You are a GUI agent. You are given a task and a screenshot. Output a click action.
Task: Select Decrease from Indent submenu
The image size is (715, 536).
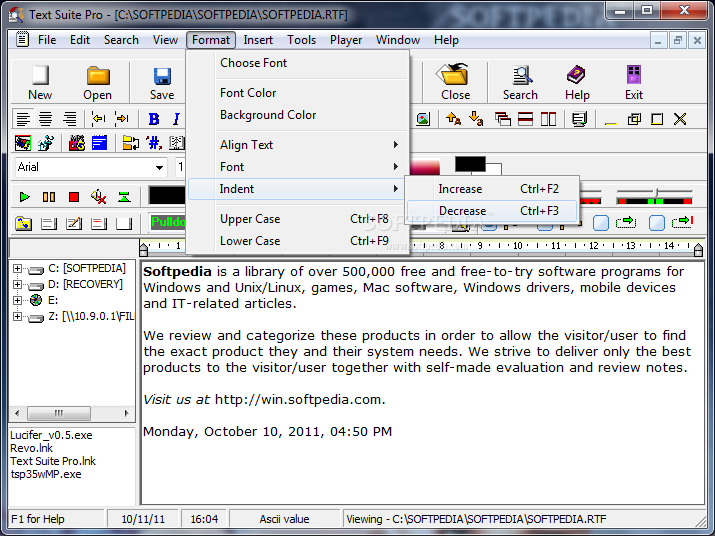(492, 211)
